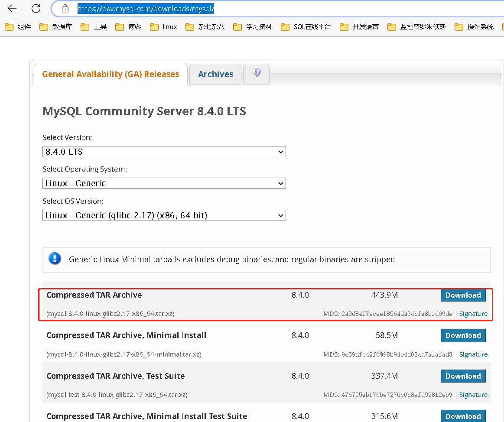Open Signature link for mysql-8.4.0-linux-glibc2.17-x86_64.tar.xz
Screen dimensions: 504x422
coord(473,314)
